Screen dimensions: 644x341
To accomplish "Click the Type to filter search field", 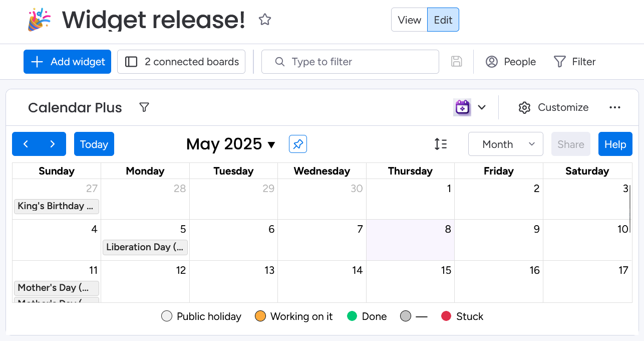I will (x=350, y=62).
